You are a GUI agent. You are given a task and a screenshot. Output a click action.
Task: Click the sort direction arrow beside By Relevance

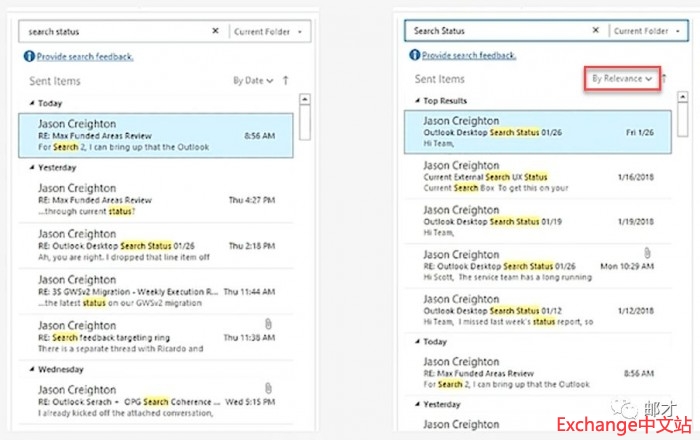coord(672,78)
